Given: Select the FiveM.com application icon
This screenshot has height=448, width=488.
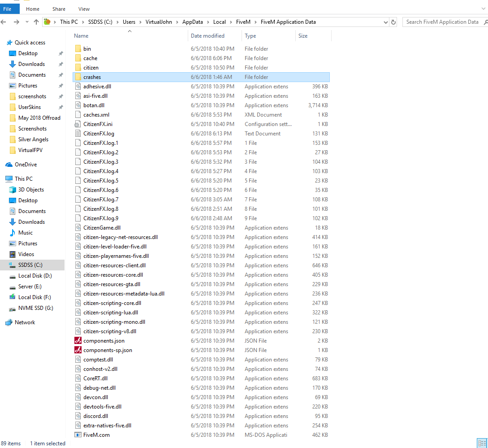Looking at the screenshot, I should click(78, 435).
